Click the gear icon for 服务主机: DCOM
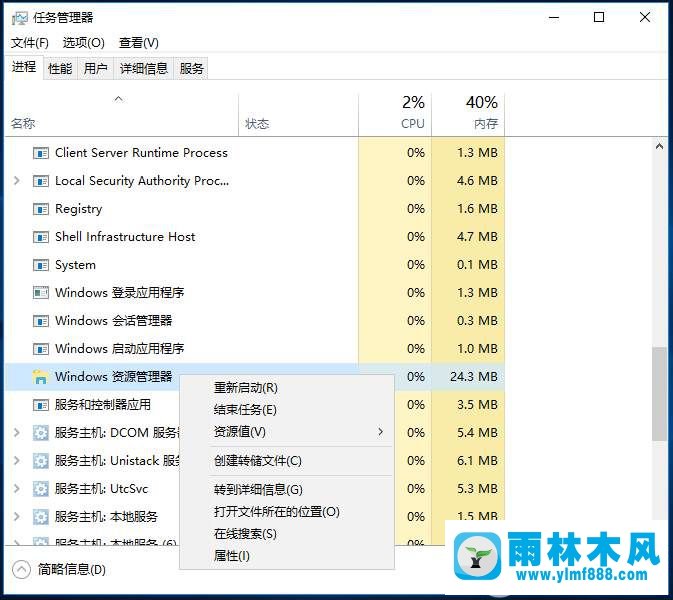This screenshot has height=600, width=673. 41,433
